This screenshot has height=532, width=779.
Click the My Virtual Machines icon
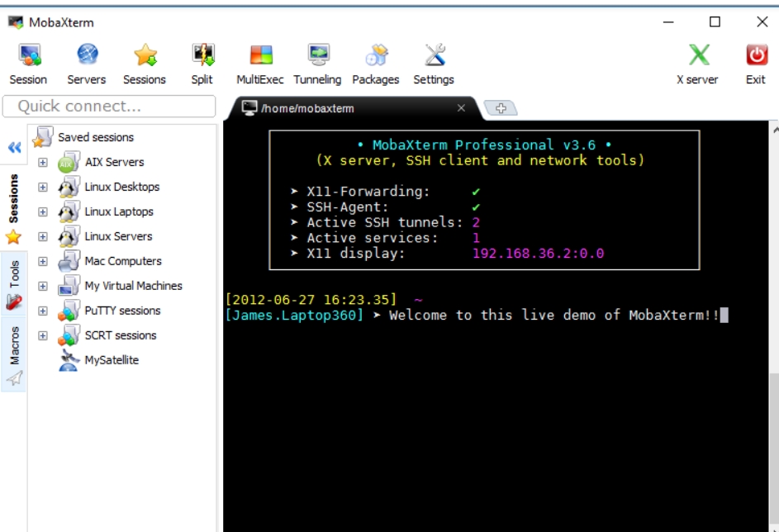coord(68,286)
